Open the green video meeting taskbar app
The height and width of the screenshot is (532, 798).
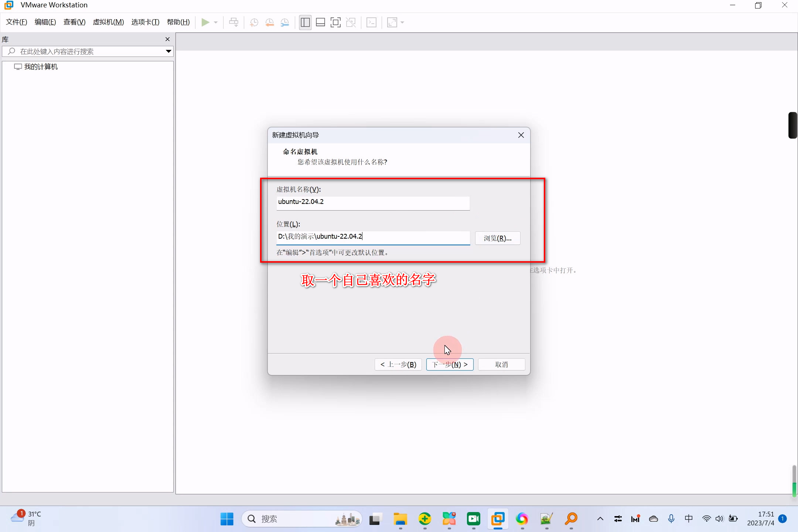pyautogui.click(x=474, y=519)
